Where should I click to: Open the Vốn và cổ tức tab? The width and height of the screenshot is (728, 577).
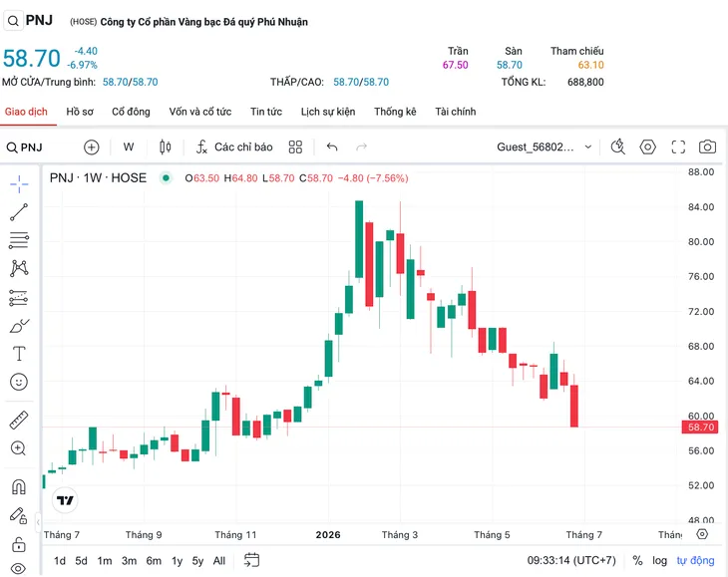point(200,112)
